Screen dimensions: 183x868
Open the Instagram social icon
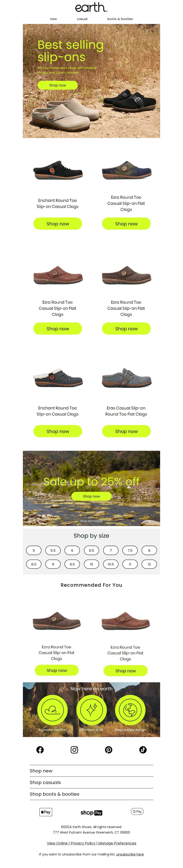coord(74,749)
